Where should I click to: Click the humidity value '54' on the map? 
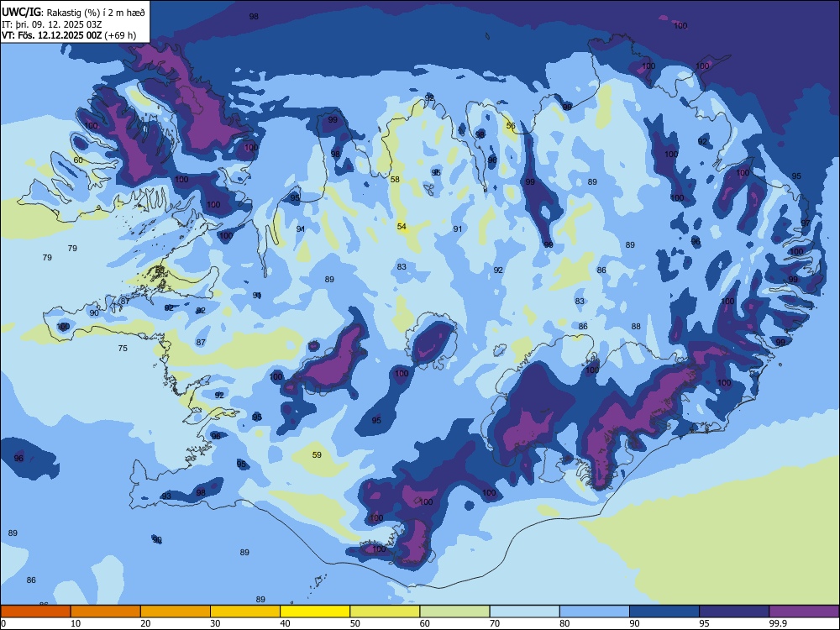402,227
